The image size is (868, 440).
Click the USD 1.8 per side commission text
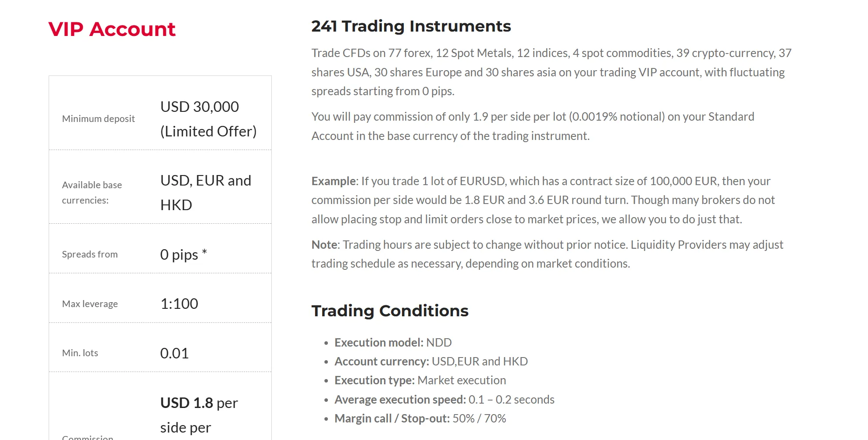point(199,415)
